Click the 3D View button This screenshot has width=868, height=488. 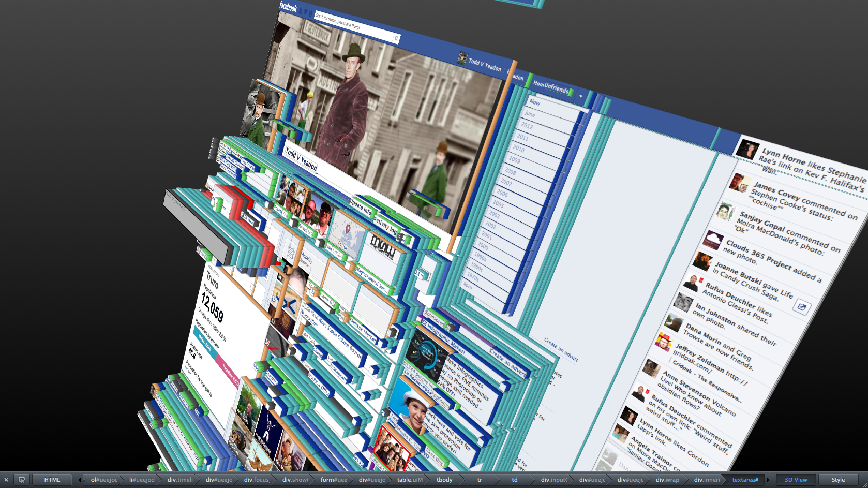(x=795, y=480)
